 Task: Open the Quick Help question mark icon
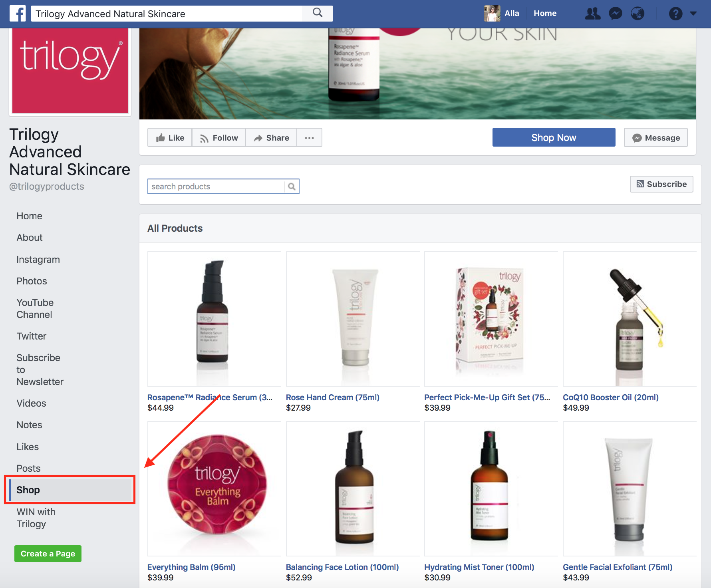[x=675, y=14]
